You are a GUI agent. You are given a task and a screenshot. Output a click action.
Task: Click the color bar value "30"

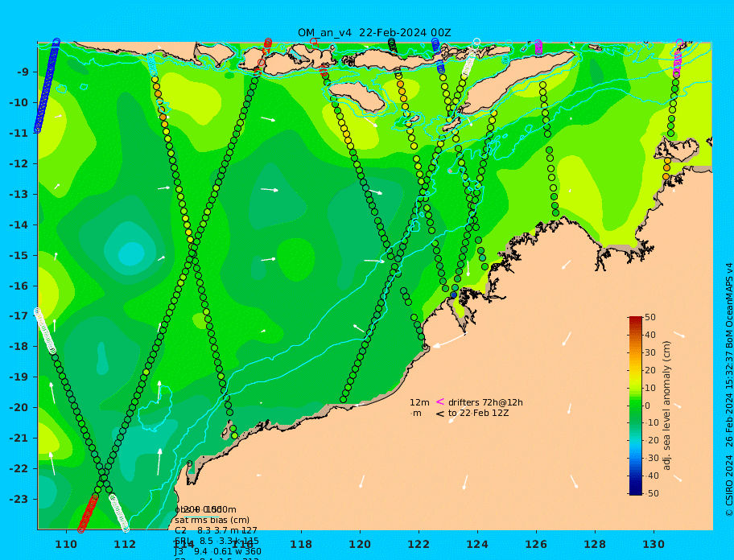650,352
